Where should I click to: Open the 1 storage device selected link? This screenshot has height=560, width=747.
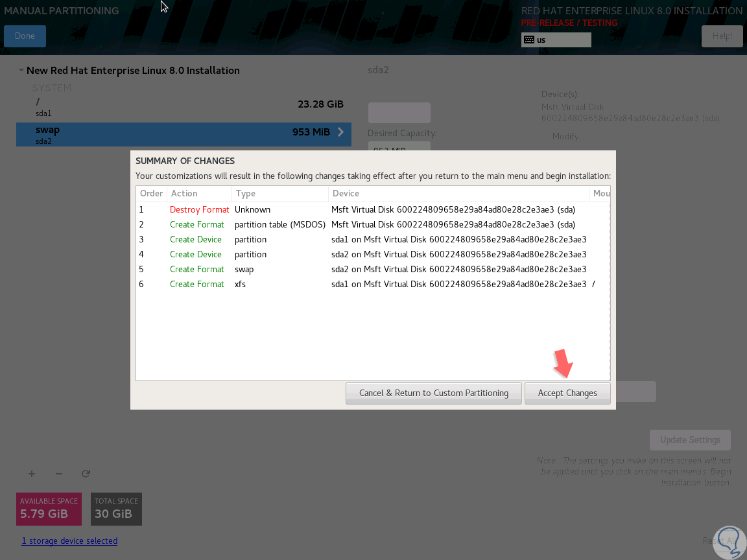tap(69, 541)
